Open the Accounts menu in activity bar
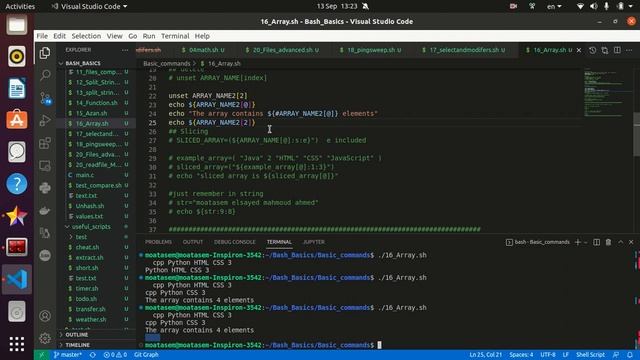640x360 pixels. tap(45, 316)
